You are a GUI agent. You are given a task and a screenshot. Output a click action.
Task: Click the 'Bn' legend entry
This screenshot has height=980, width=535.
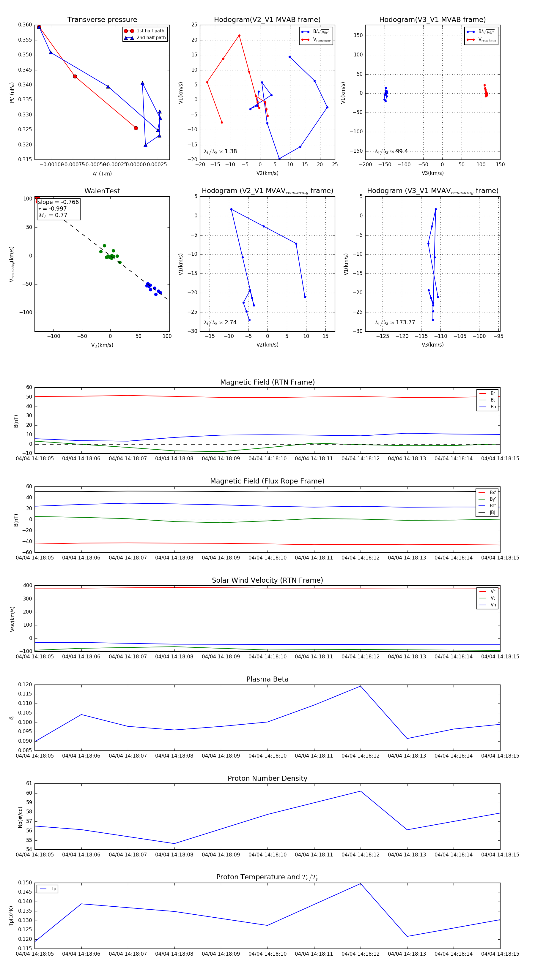(487, 407)
